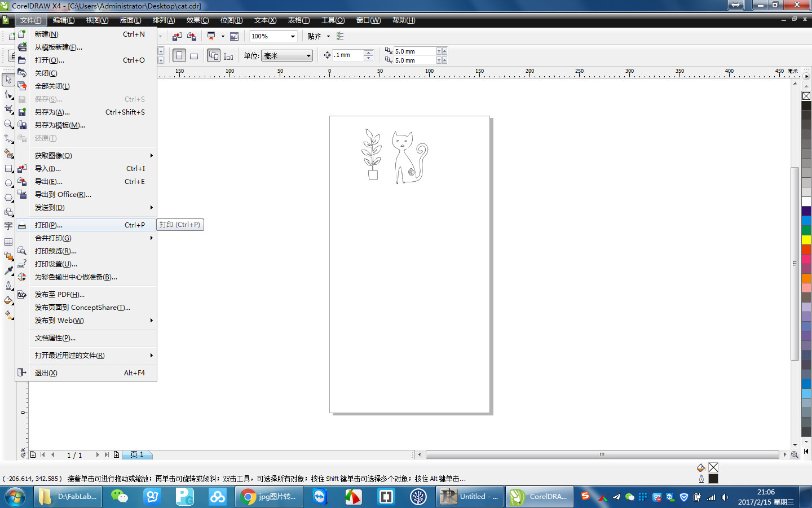The width and height of the screenshot is (812, 508).
Task: Open the 编辑(E) menu
Action: 64,20
